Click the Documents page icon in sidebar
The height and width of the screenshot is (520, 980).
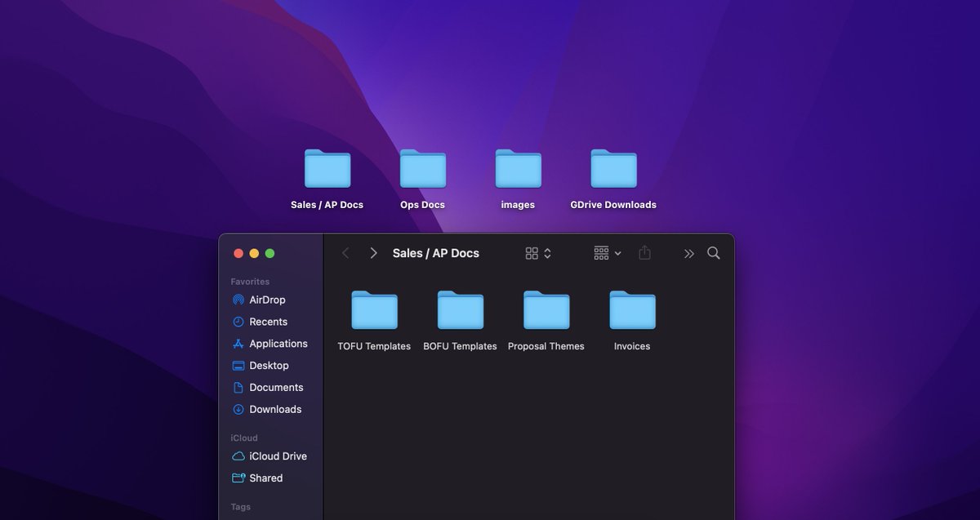238,388
